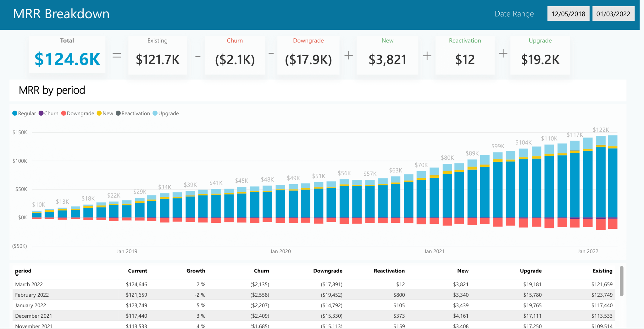Select the March 2022 row in the table
Viewport: 644px width, 329px height.
[x=189, y=284]
